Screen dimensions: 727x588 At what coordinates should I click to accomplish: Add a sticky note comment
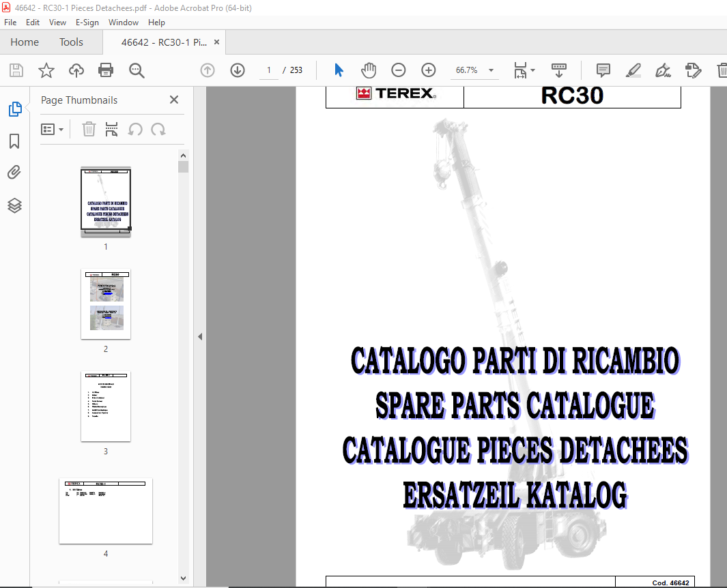(603, 70)
